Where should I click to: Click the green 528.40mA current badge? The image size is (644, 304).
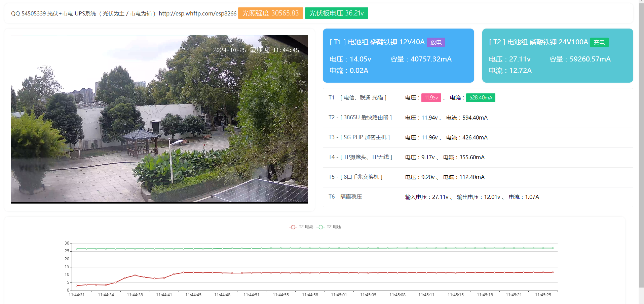480,98
